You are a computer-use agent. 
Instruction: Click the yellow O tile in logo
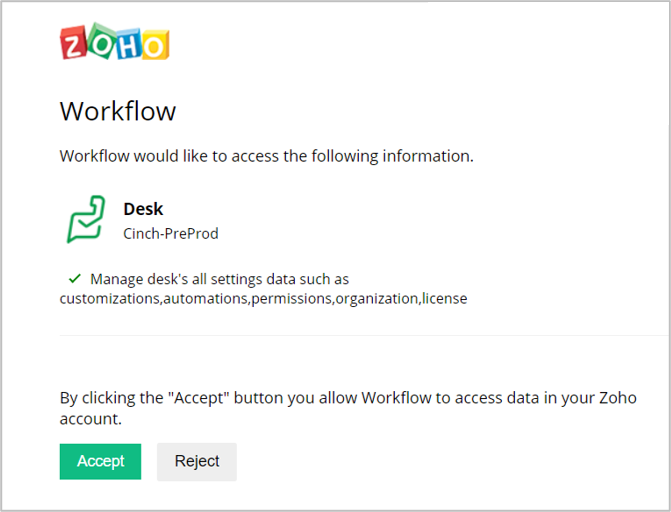pyautogui.click(x=154, y=45)
